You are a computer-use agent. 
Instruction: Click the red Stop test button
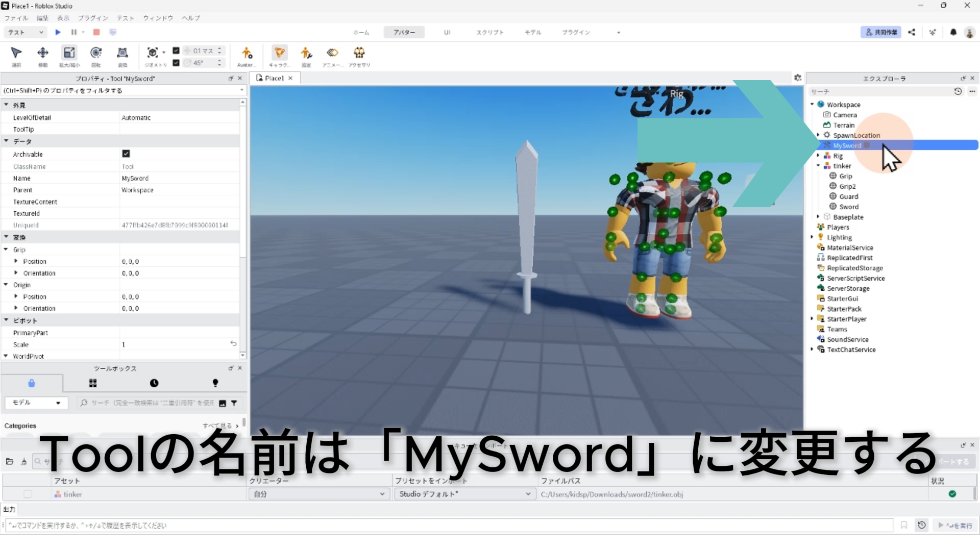96,32
